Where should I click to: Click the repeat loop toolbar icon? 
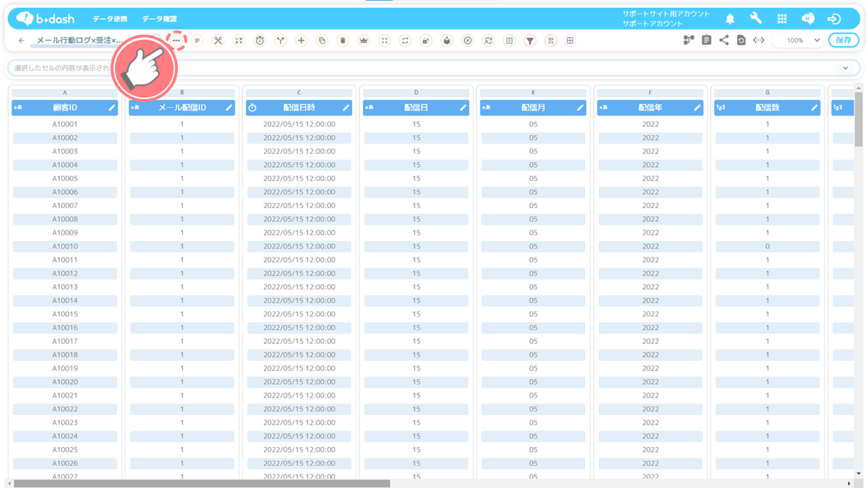(405, 41)
